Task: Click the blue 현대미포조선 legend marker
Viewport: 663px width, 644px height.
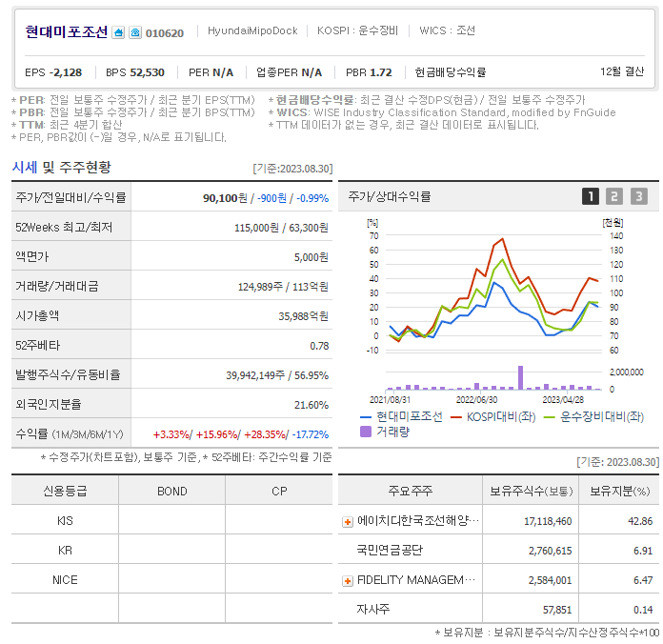Action: coord(366,417)
